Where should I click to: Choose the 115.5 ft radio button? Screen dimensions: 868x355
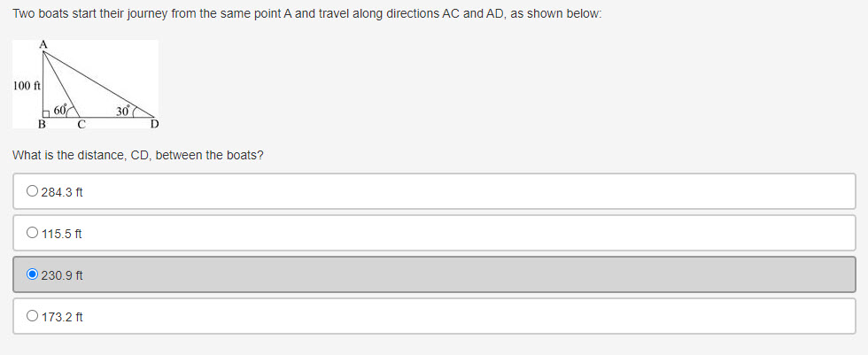pyautogui.click(x=33, y=234)
